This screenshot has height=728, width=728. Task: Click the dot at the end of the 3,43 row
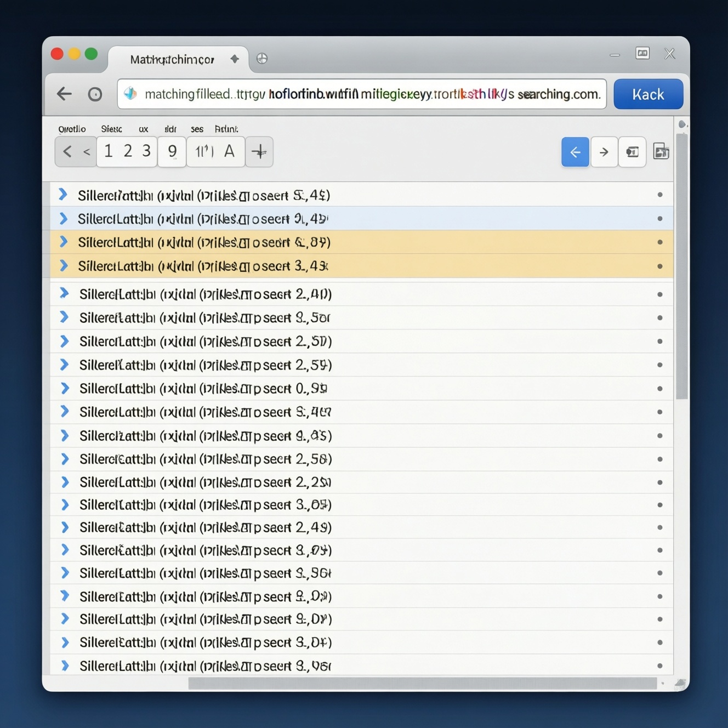[x=660, y=266]
